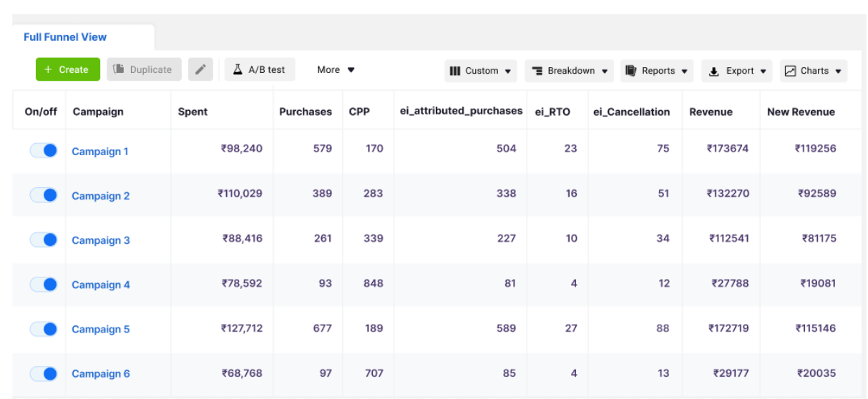
Task: Select the Full Funnel View tab
Action: click(65, 37)
